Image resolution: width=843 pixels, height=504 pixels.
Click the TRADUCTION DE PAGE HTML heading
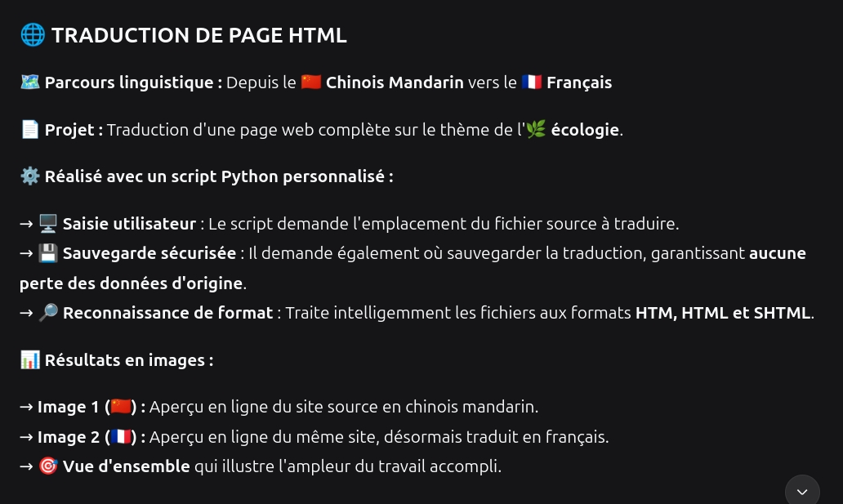[x=198, y=35]
